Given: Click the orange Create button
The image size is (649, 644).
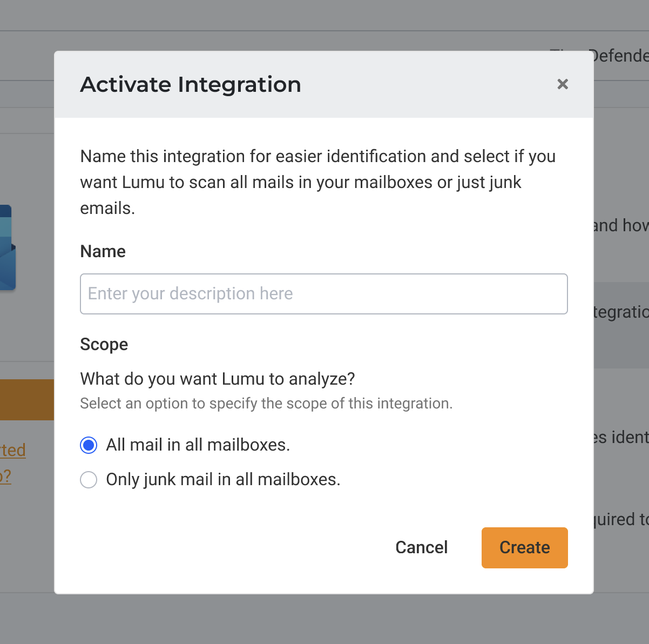Looking at the screenshot, I should point(524,547).
